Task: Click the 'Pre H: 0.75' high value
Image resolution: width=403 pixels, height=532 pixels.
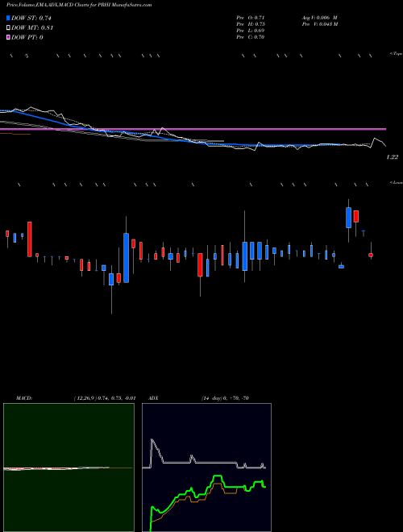Action: tap(251, 24)
